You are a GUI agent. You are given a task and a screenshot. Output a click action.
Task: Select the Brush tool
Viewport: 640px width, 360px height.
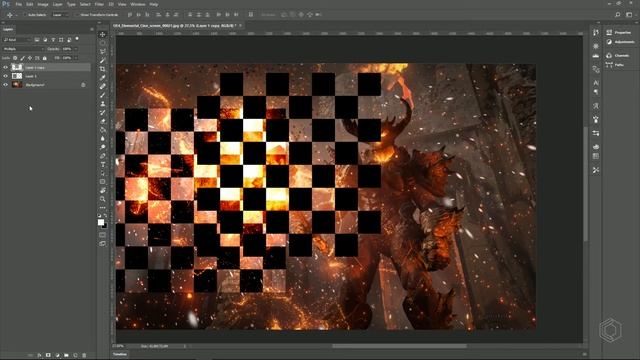tap(102, 95)
